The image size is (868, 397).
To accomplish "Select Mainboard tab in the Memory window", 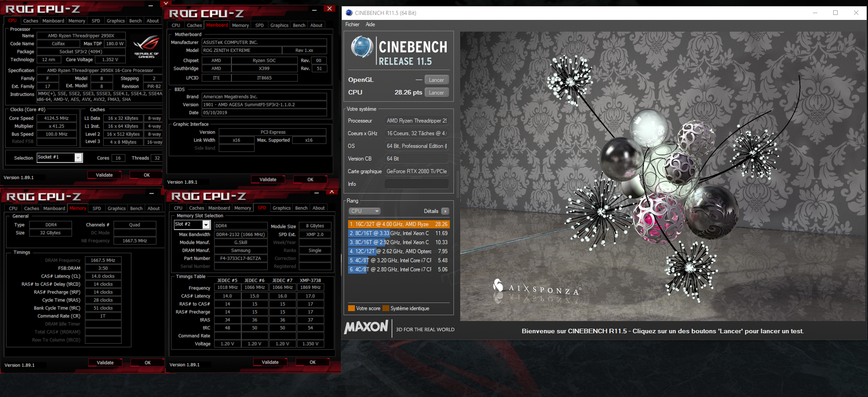I will 54,208.
